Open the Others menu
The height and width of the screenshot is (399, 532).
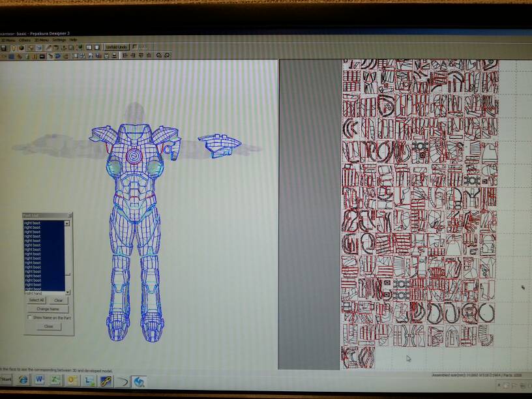pos(25,40)
